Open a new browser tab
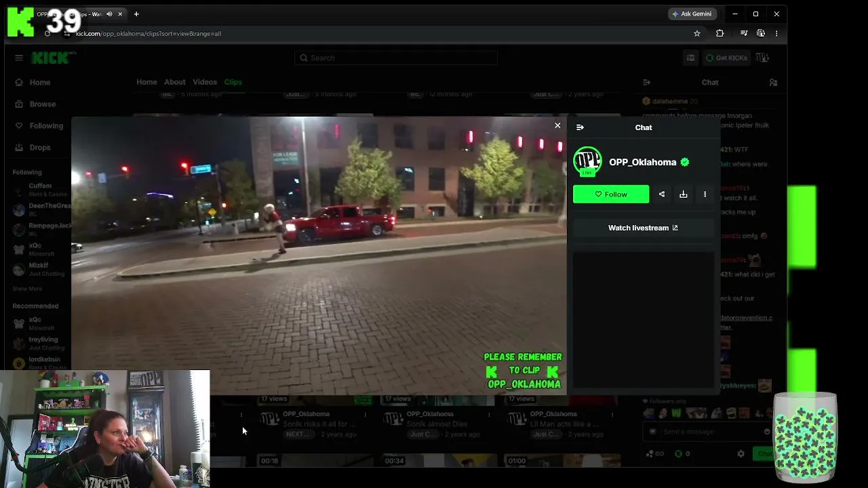 pyautogui.click(x=136, y=14)
